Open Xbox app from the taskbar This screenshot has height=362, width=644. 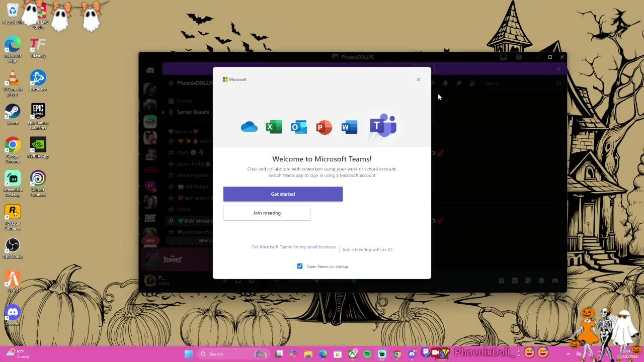tap(353, 354)
